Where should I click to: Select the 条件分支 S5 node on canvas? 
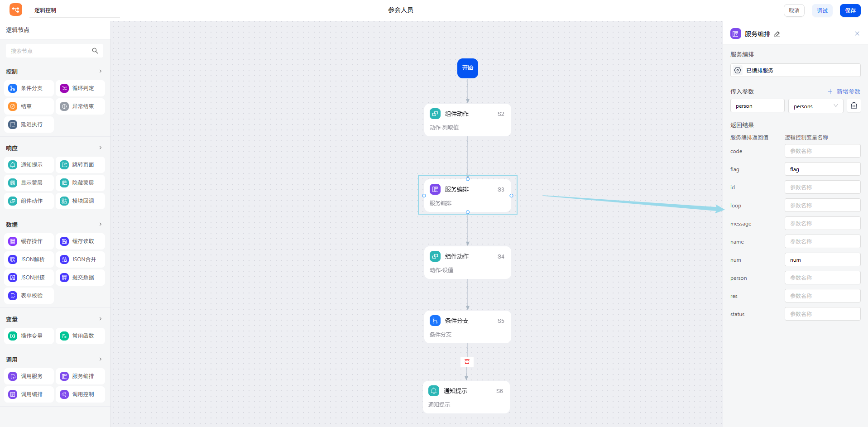pyautogui.click(x=467, y=327)
